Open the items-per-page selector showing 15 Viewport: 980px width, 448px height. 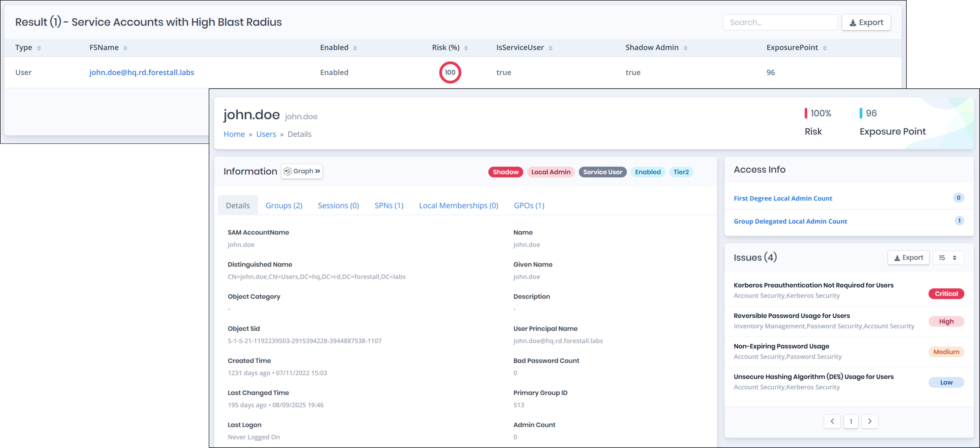click(x=948, y=257)
